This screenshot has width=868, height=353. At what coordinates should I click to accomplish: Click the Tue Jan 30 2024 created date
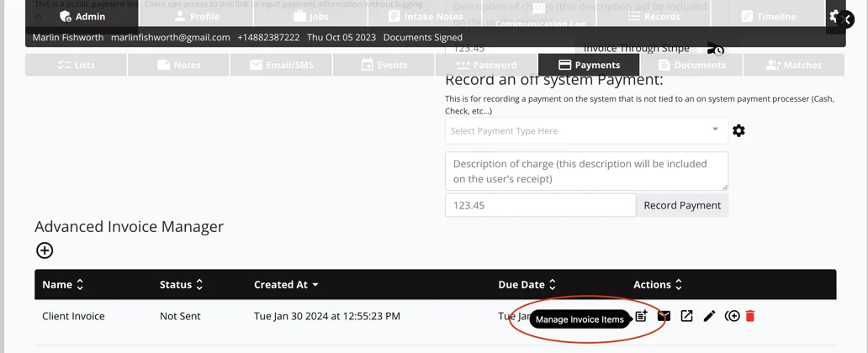click(x=326, y=316)
